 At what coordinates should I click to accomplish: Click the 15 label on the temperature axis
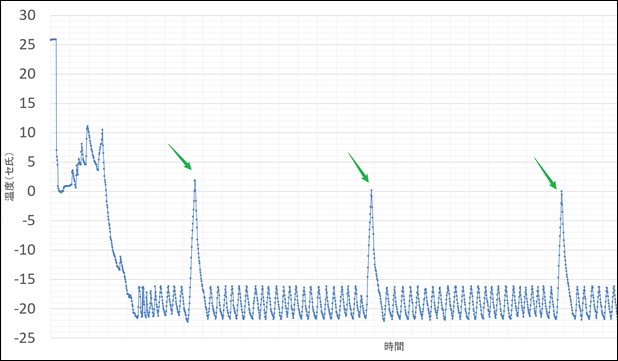[x=27, y=104]
